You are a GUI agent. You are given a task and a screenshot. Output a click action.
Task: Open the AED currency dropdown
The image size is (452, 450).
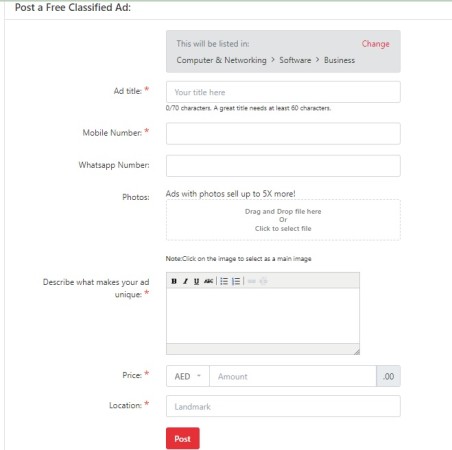(188, 376)
